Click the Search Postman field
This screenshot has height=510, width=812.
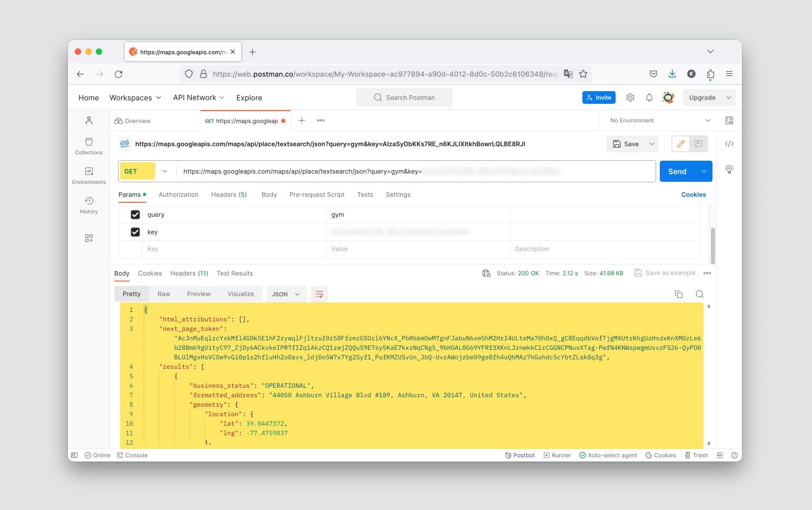(404, 97)
